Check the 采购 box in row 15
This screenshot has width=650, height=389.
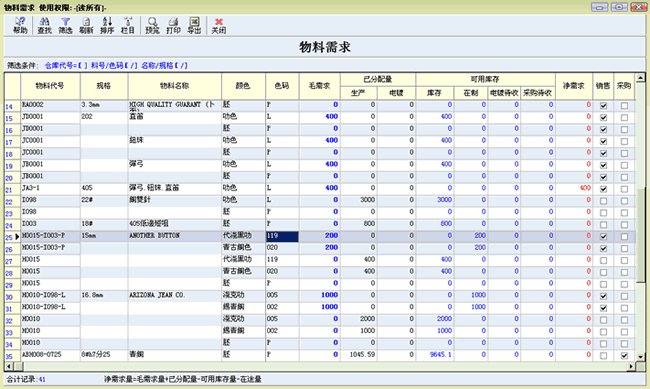tap(624, 118)
